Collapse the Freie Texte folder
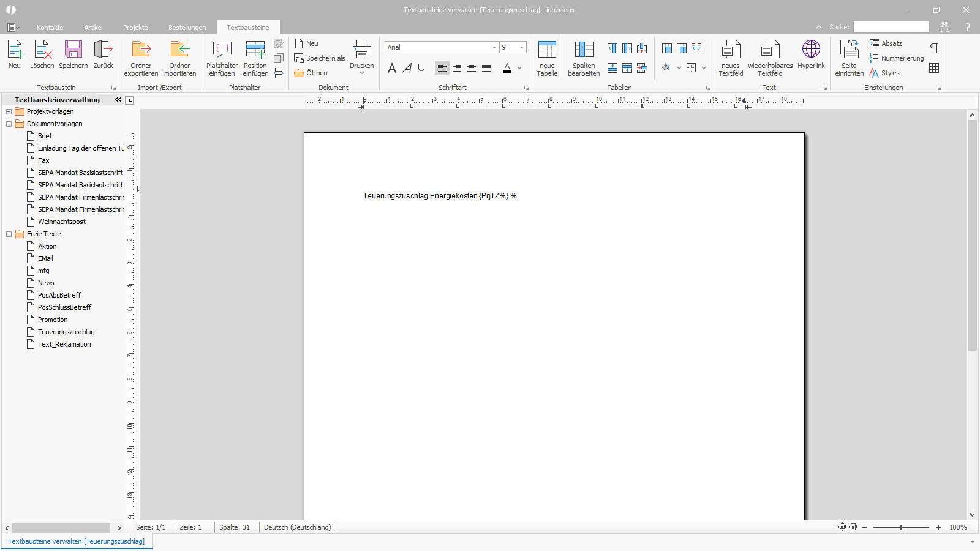 [x=9, y=234]
